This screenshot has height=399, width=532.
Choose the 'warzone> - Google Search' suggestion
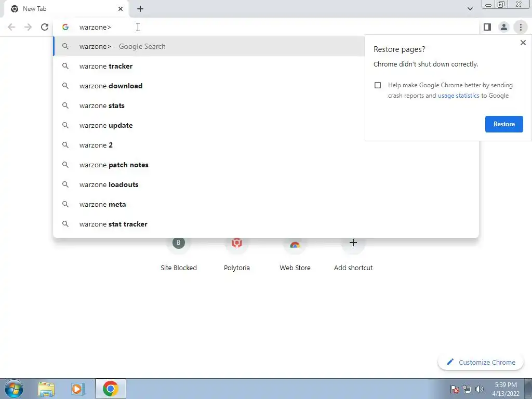(209, 46)
